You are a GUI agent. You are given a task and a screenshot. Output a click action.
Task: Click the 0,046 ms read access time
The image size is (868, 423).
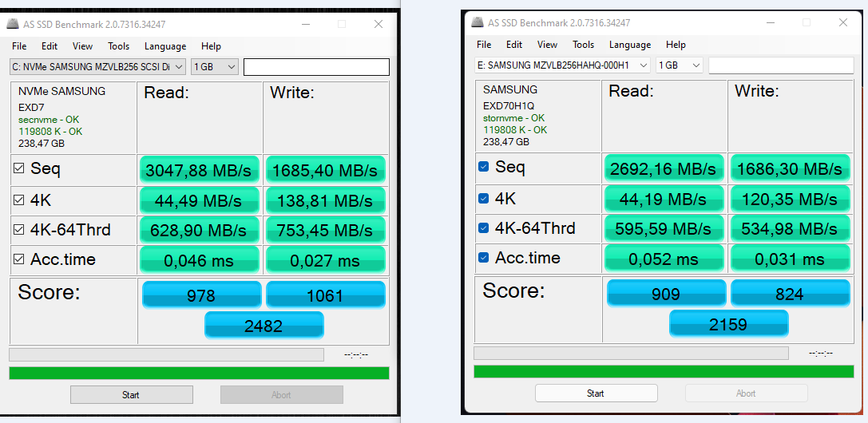(x=200, y=260)
